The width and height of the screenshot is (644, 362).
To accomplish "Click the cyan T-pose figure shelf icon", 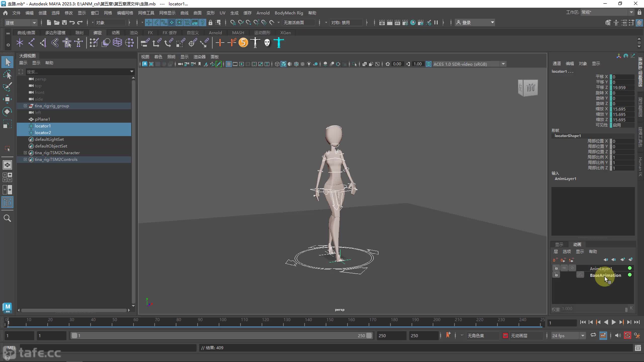I will pyautogui.click(x=279, y=42).
